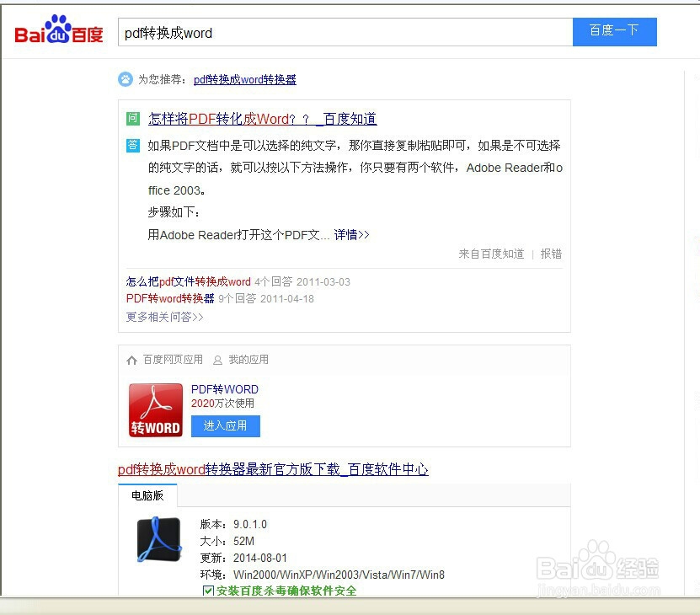Click the update date 2014-08-01
The height and width of the screenshot is (615, 700).
[x=260, y=558]
